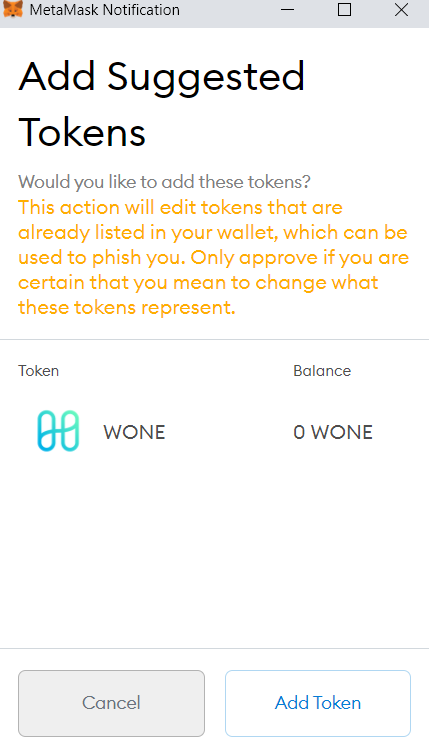Close the MetaMask Notification window

point(401,10)
